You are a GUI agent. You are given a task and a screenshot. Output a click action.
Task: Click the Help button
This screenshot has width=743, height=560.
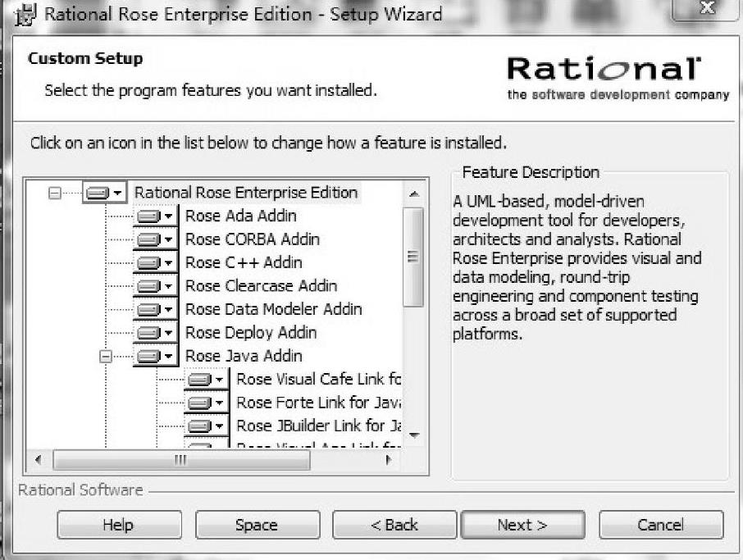[x=119, y=525]
